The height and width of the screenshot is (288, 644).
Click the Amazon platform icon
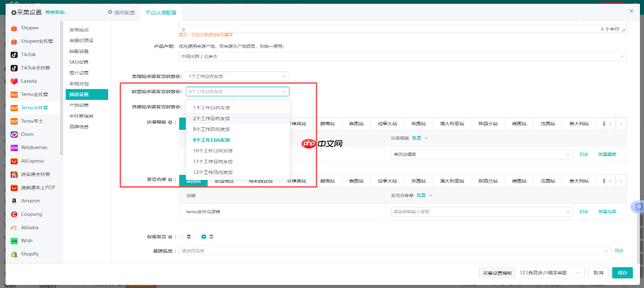pos(14,201)
